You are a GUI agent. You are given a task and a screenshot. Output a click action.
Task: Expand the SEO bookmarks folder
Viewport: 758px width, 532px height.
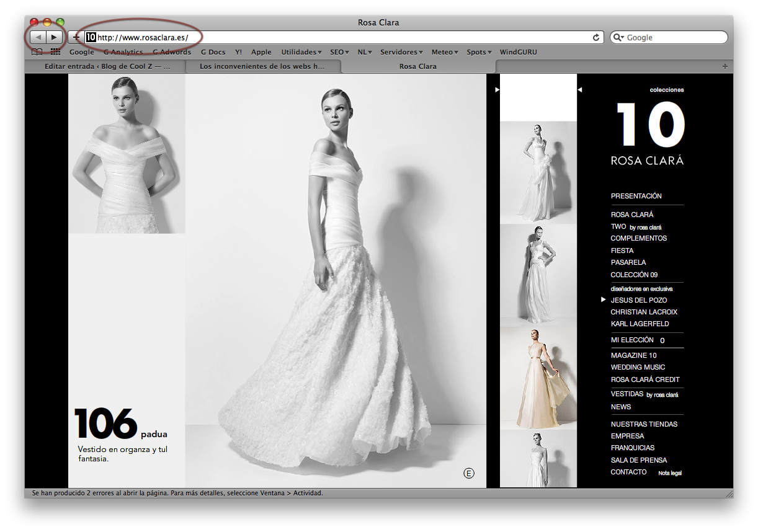[339, 52]
